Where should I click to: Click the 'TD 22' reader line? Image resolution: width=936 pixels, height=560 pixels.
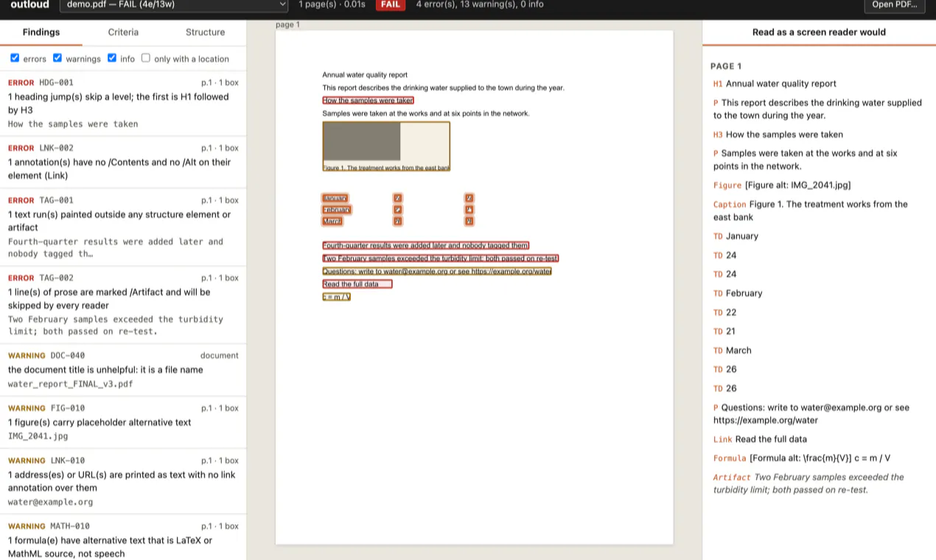tap(725, 312)
